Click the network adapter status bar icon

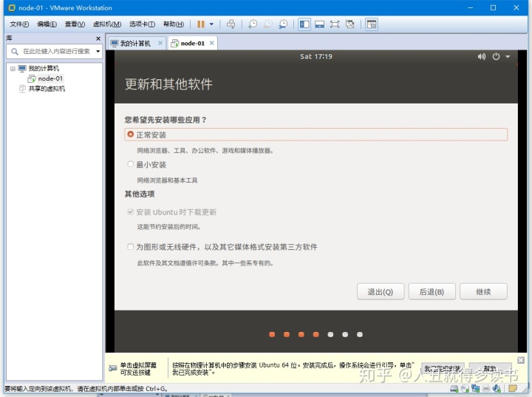click(475, 389)
